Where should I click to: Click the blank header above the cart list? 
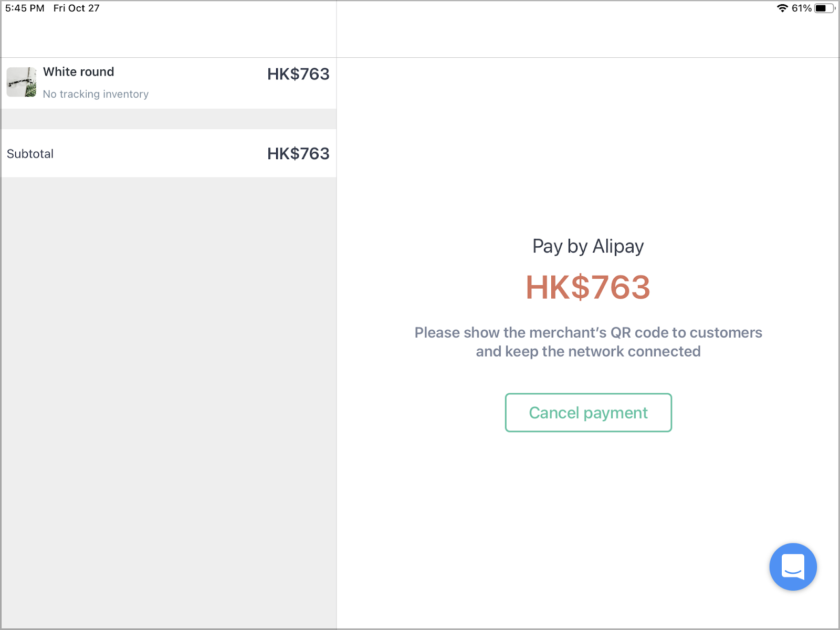tap(169, 37)
